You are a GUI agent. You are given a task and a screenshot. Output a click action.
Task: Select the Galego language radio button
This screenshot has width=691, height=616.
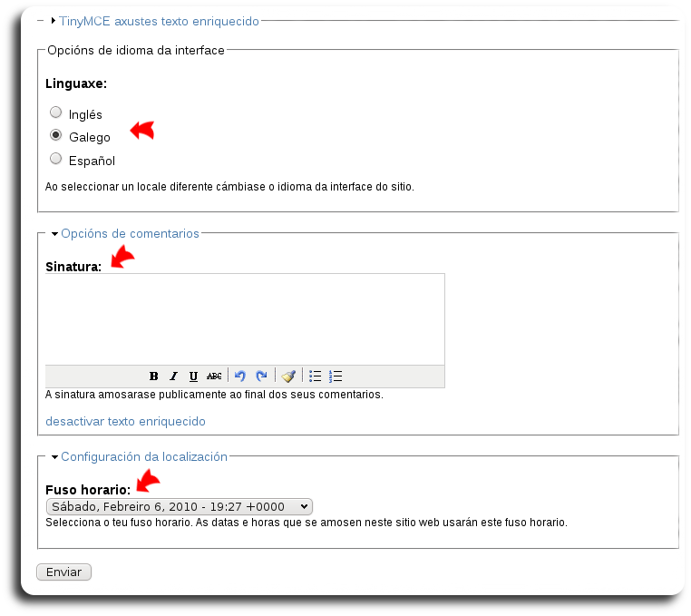56,135
